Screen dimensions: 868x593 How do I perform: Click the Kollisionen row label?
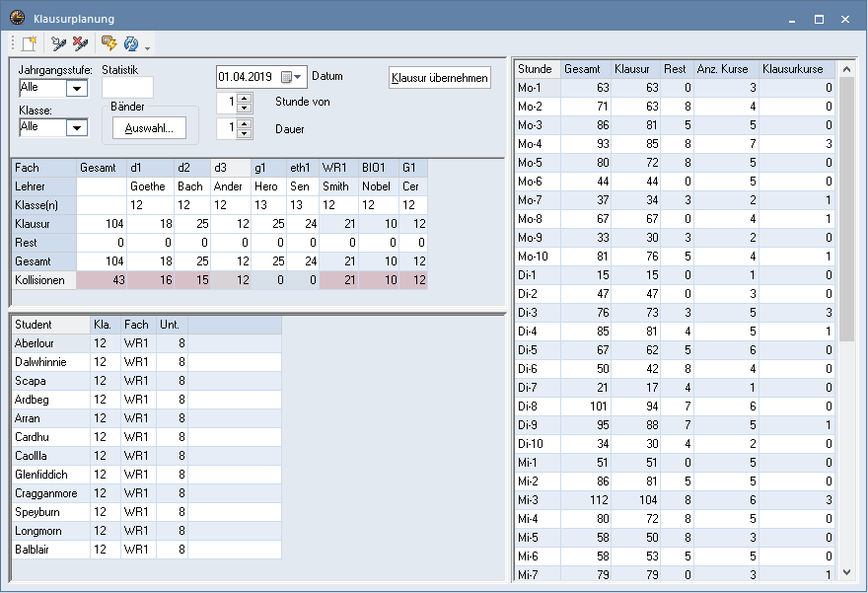point(43,280)
